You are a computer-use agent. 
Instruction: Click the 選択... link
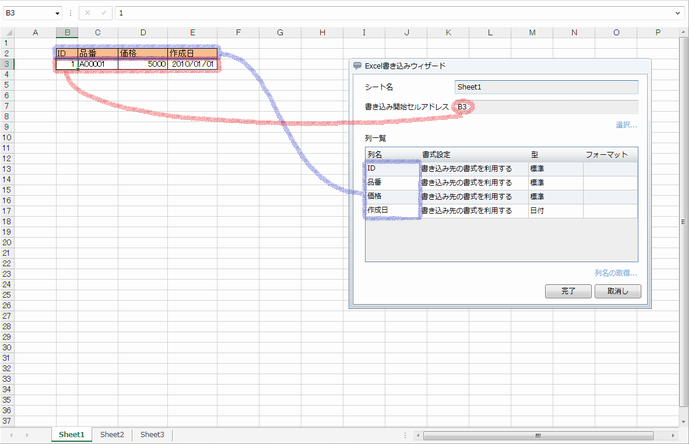[626, 125]
